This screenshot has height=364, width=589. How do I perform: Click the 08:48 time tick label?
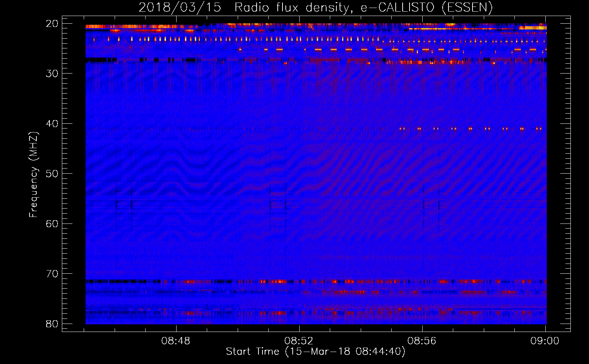pos(176,341)
